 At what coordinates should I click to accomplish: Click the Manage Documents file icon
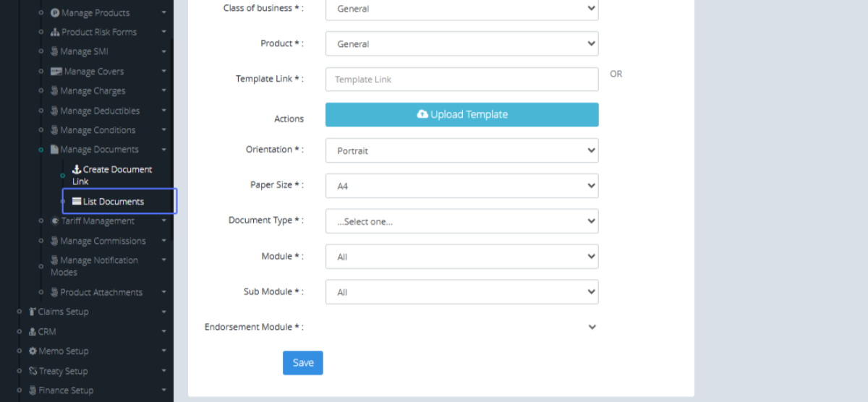54,150
